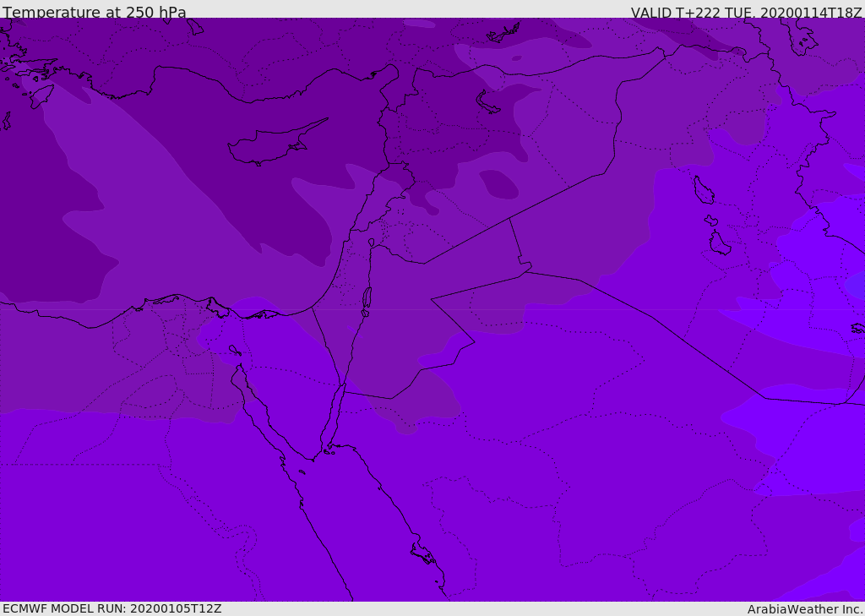
Task: Click the 'ECMWF MODEL RUN: 20200105T12Z' footer text
Action: pos(112,608)
